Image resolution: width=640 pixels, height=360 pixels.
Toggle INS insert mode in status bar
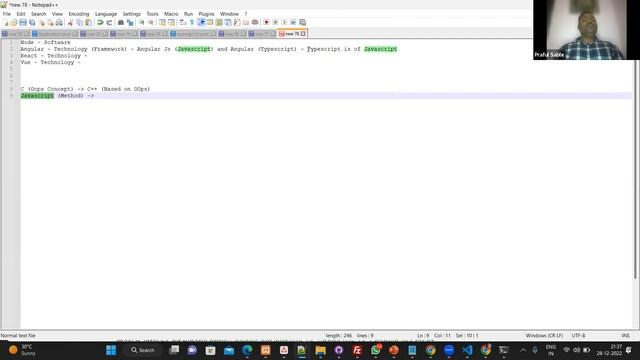click(x=626, y=336)
